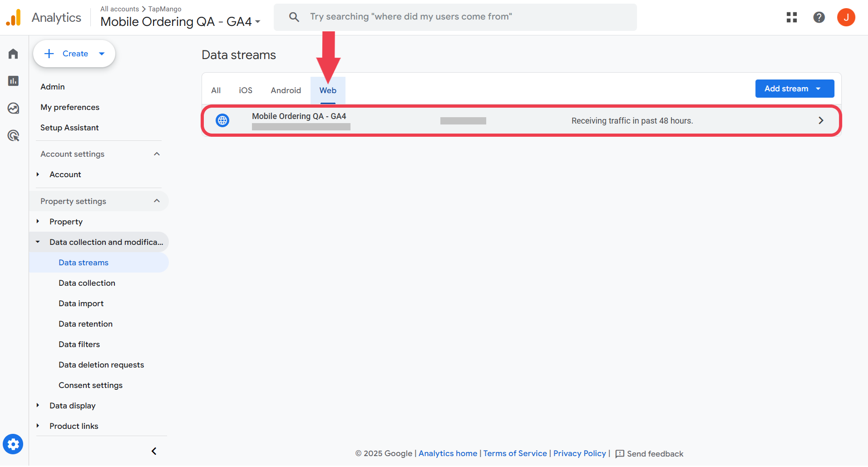Open the Analytics home footer link
The width and height of the screenshot is (868, 467).
[x=448, y=453]
